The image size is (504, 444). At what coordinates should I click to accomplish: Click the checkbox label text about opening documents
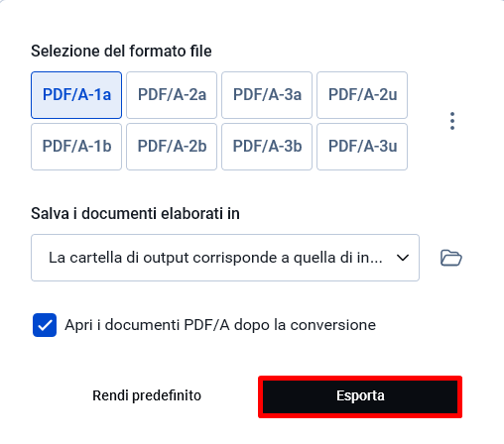click(x=220, y=325)
